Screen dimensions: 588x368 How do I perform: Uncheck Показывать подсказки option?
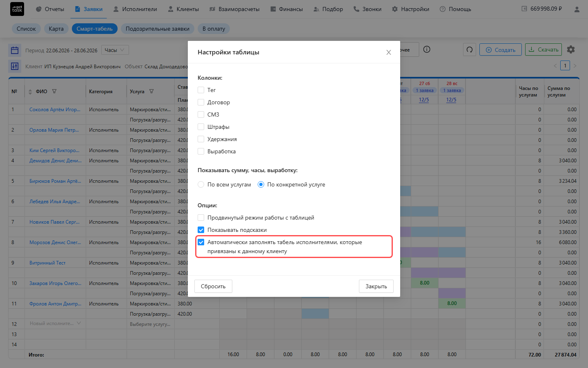click(x=201, y=230)
